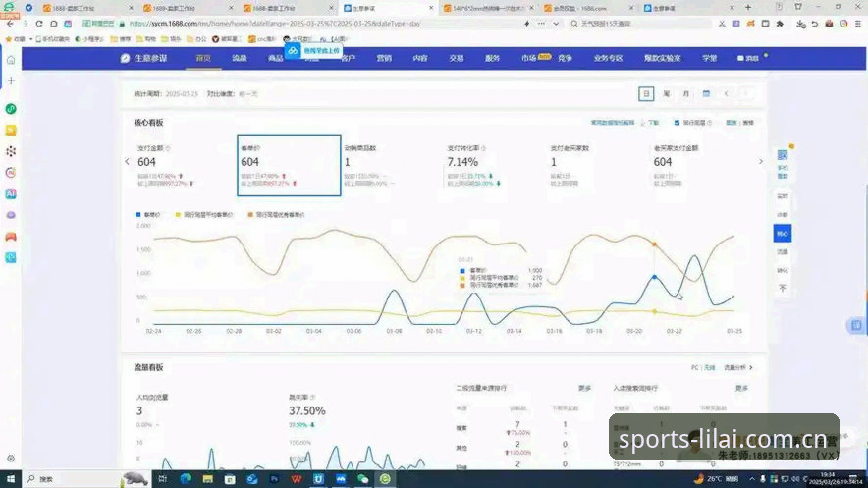Viewport: 868px width, 488px height.
Task: Click the 无线 link in 流量看板
Action: click(x=710, y=367)
